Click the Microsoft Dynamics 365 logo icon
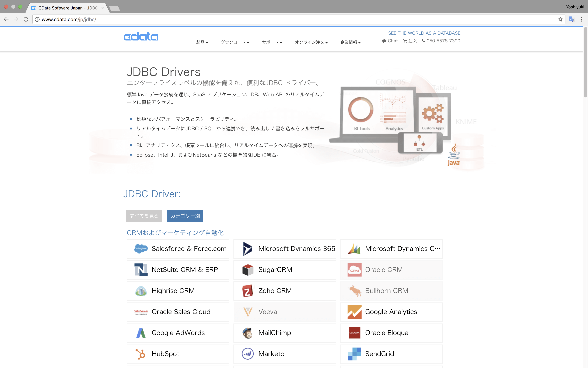Screen dimensions: 588x368 pos(248,249)
